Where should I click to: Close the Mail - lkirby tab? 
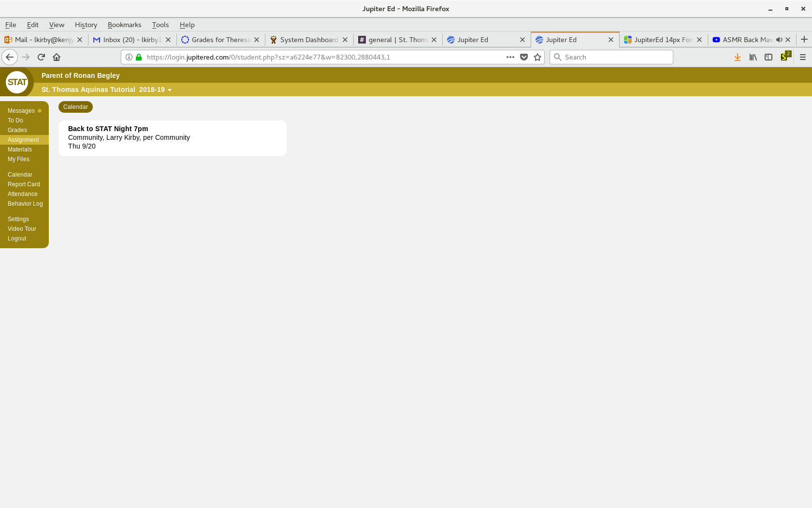coord(80,40)
